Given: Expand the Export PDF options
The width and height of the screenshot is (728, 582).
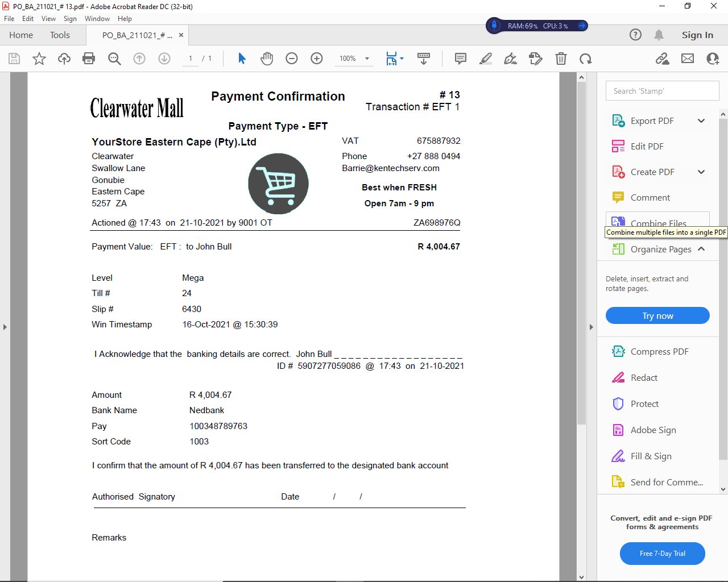Looking at the screenshot, I should click(x=701, y=120).
